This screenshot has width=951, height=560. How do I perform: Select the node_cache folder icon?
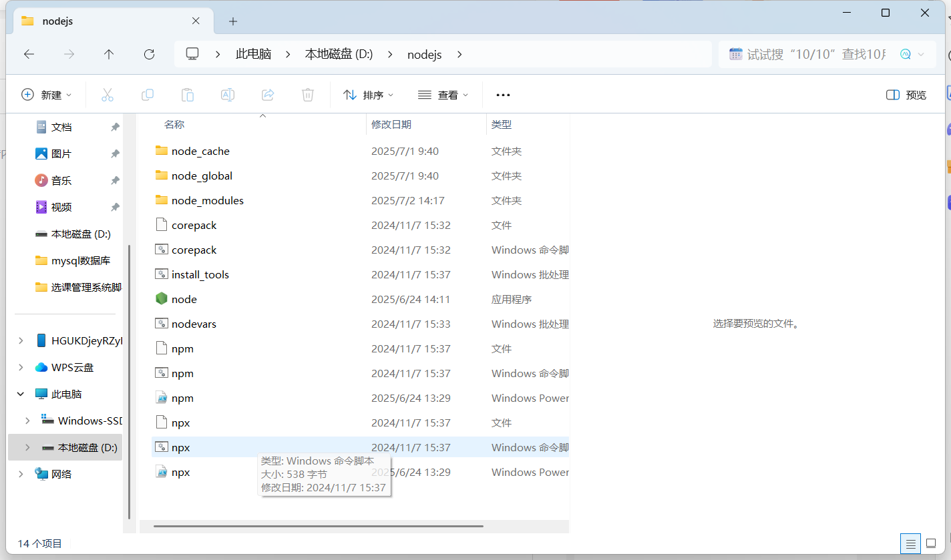coord(161,151)
